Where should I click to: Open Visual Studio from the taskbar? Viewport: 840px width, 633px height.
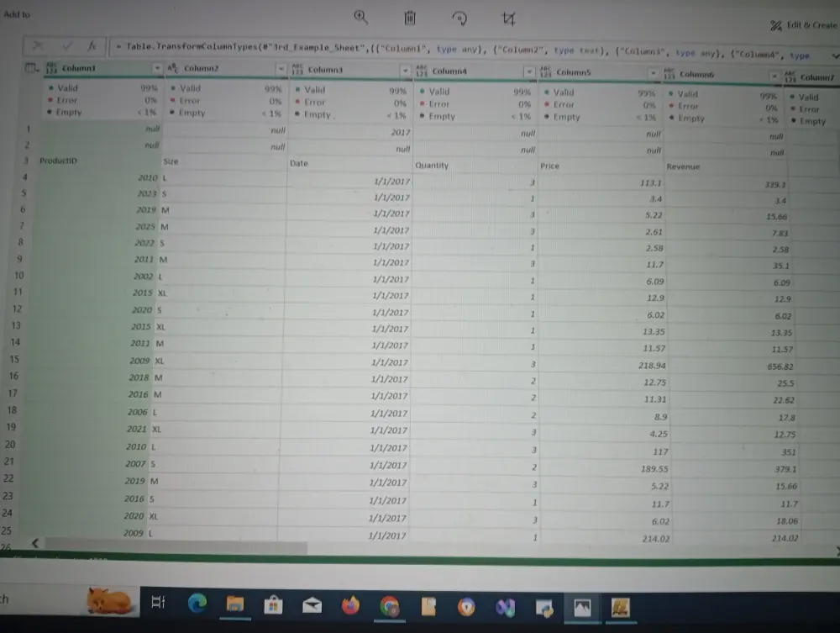tap(505, 607)
